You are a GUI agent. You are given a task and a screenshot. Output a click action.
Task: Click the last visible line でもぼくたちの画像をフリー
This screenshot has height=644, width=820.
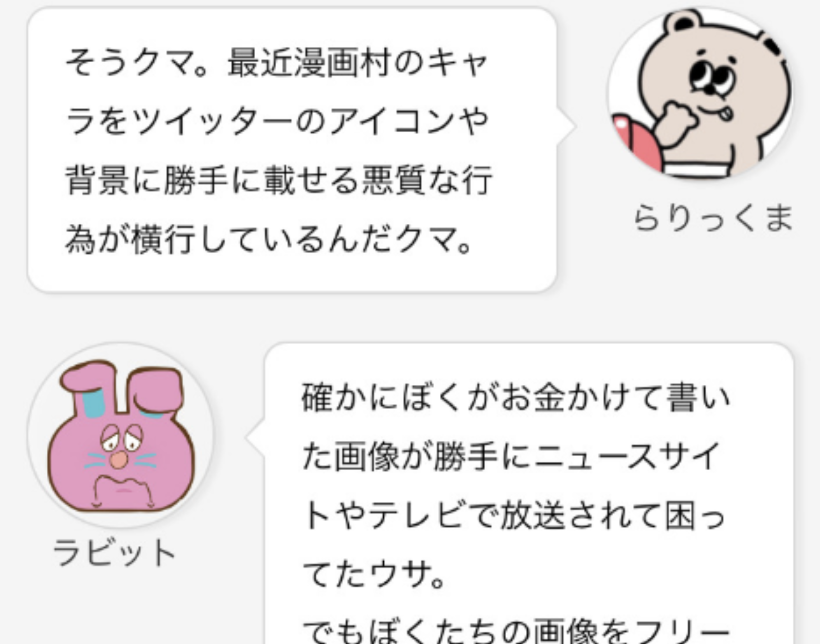coord(515,631)
